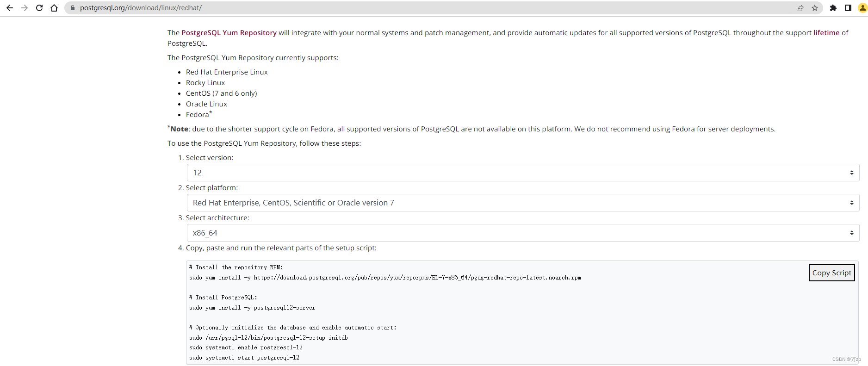Viewport: 868px width, 366px height.
Task: Click the padlock site info icon
Action: 72,8
